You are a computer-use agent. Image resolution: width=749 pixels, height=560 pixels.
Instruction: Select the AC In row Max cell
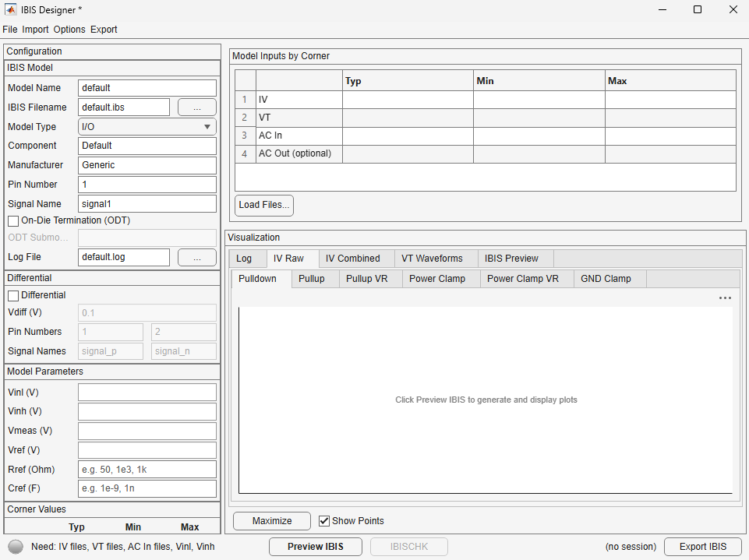tap(670, 136)
